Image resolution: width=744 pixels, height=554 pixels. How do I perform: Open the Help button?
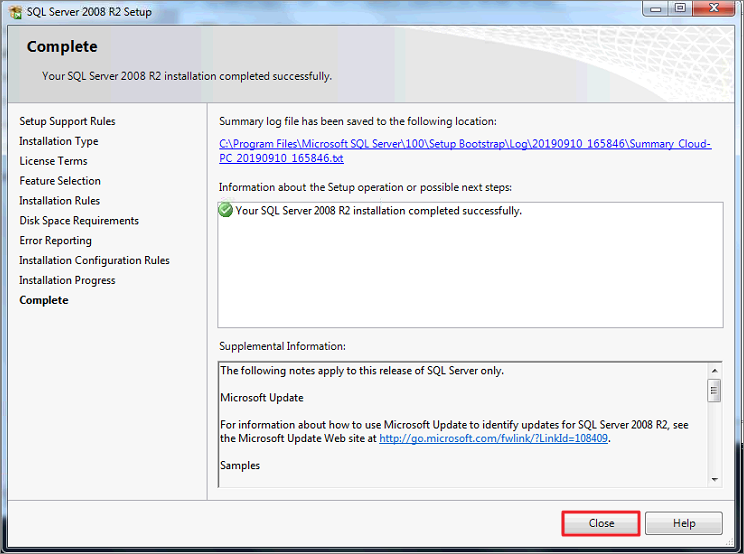(684, 523)
